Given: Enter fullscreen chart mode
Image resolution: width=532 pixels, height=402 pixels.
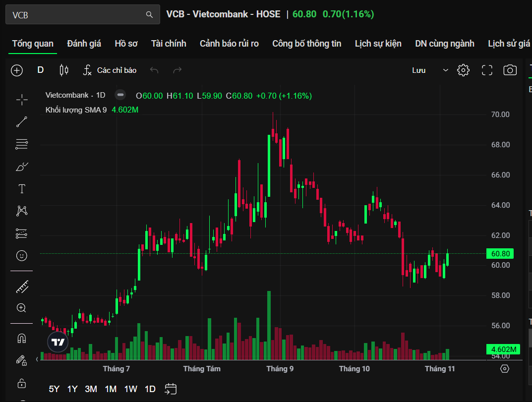Looking at the screenshot, I should [487, 70].
